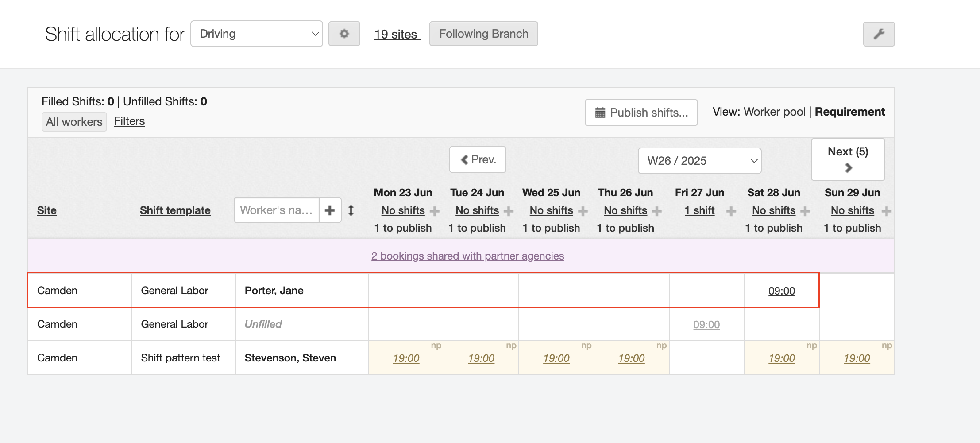Click the Worker's name input field
Image resolution: width=980 pixels, height=443 pixels.
coord(276,210)
